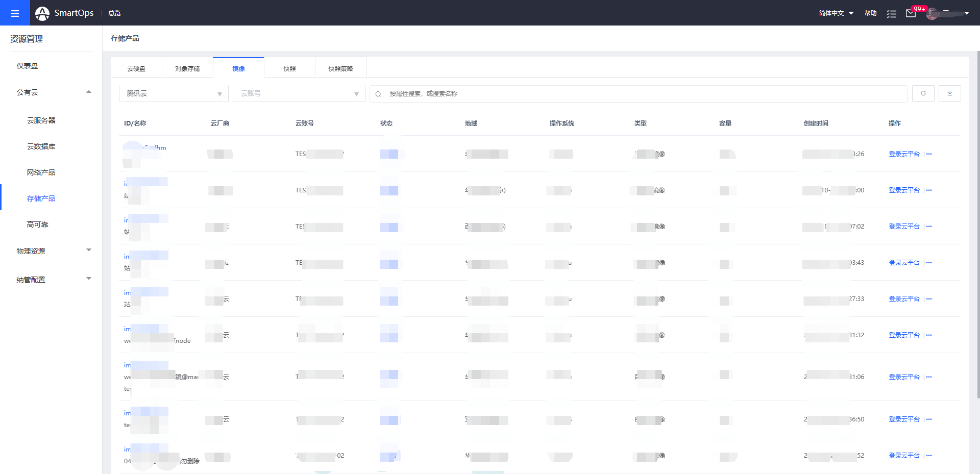980x474 pixels.
Task: Click the page vertical scrollbar
Action: (x=978, y=224)
